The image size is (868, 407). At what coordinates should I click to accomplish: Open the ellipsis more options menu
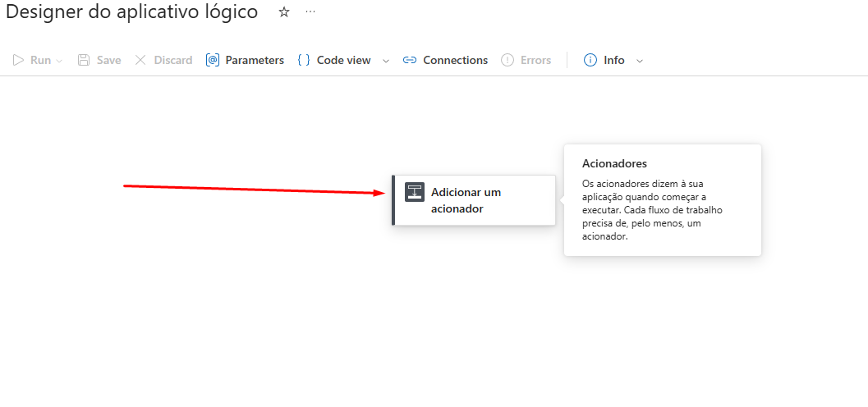click(x=310, y=12)
